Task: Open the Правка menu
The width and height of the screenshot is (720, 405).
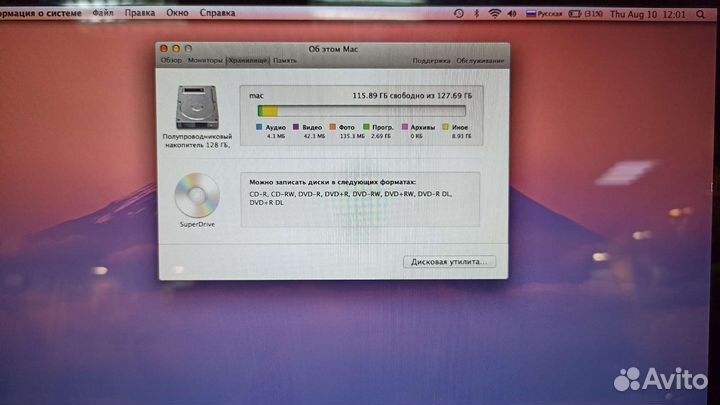Action: [x=140, y=13]
